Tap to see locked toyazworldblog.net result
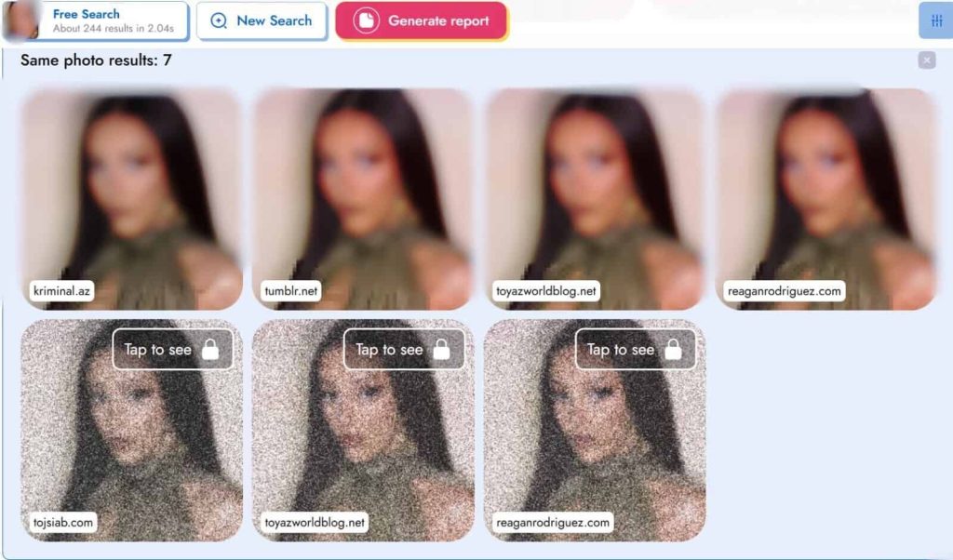This screenshot has height=560, width=953. click(x=404, y=349)
